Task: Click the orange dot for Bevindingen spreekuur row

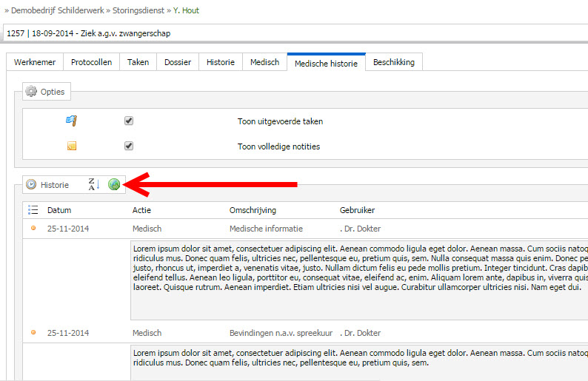Action: 33,332
